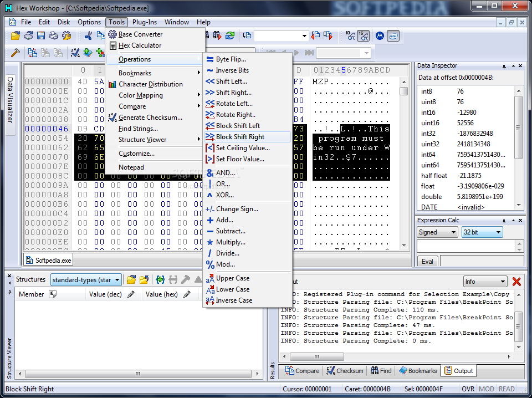Click the Open drive icon next to Save
The height and width of the screenshot is (398, 532).
pyautogui.click(x=28, y=35)
